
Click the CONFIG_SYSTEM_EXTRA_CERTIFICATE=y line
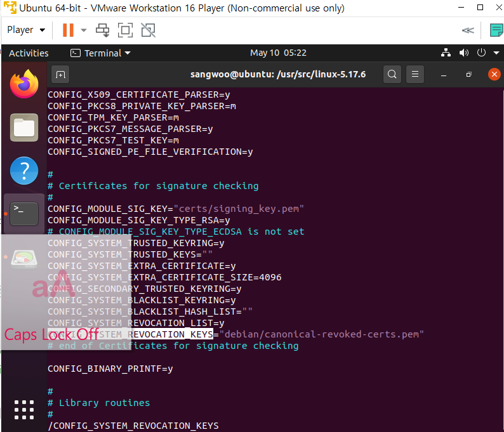[x=142, y=266]
